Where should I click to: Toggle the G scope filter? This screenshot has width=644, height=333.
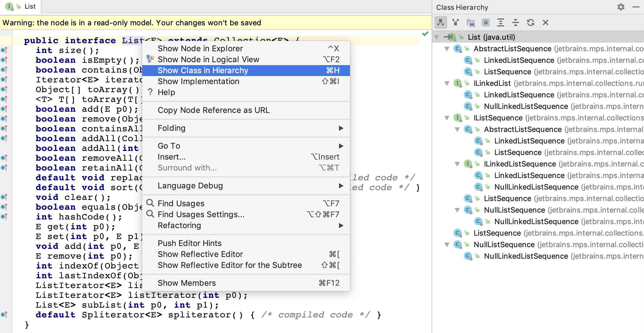pyautogui.click(x=486, y=22)
